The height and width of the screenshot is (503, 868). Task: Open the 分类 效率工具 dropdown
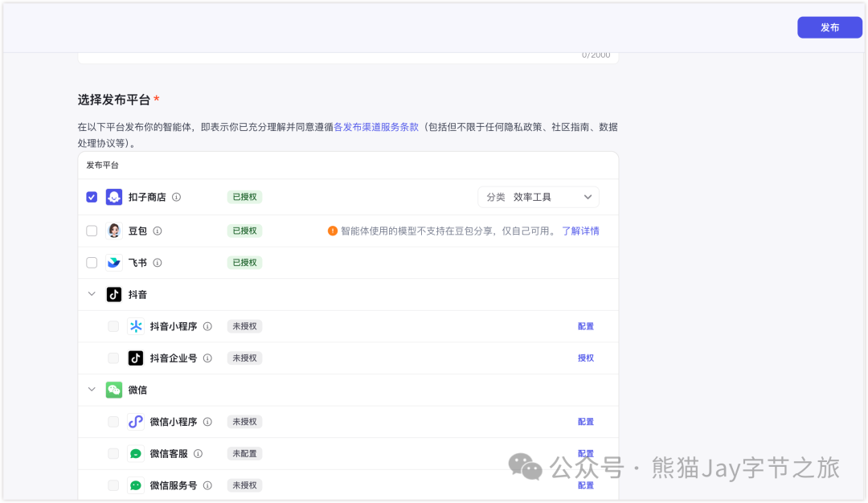(538, 197)
